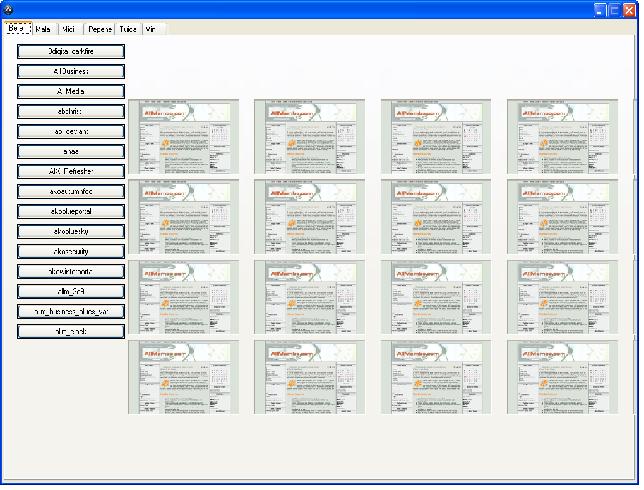Viewport: 644px width, 490px height.
Task: Click the last button at the bottom of the list
Action: point(70,331)
